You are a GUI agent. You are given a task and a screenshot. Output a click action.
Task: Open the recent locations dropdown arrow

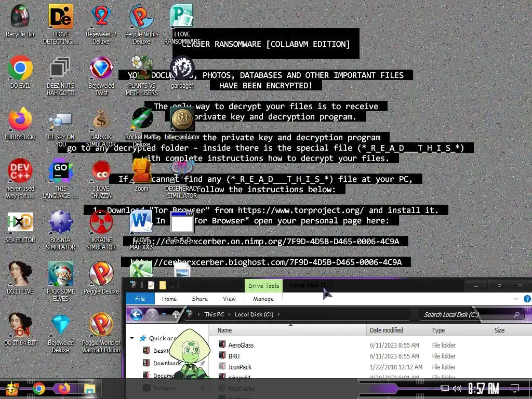point(164,314)
